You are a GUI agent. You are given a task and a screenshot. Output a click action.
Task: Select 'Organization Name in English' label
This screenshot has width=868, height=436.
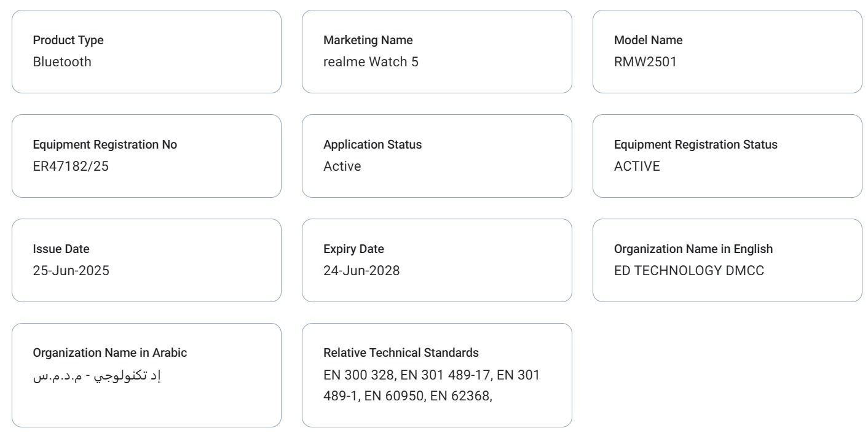pyautogui.click(x=693, y=249)
